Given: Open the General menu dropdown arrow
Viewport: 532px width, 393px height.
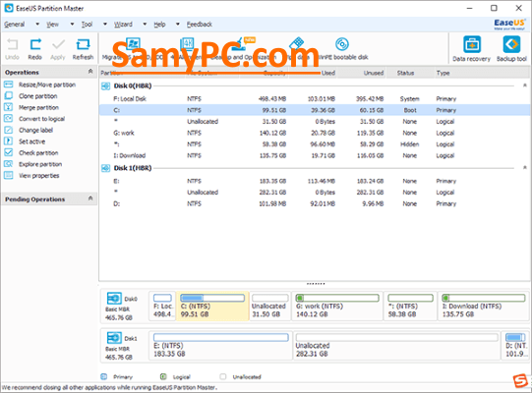Looking at the screenshot, I should coord(37,25).
